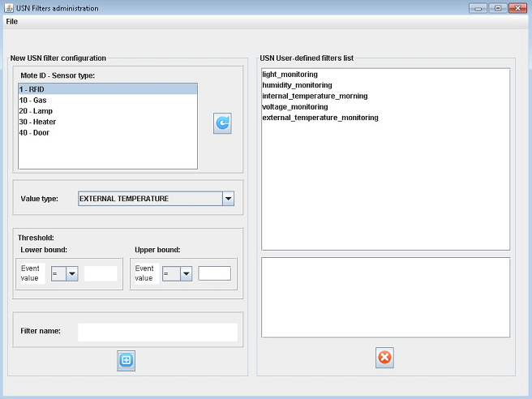This screenshot has height=399, width=532.
Task: Click the lower bound value field
Action: tap(101, 273)
